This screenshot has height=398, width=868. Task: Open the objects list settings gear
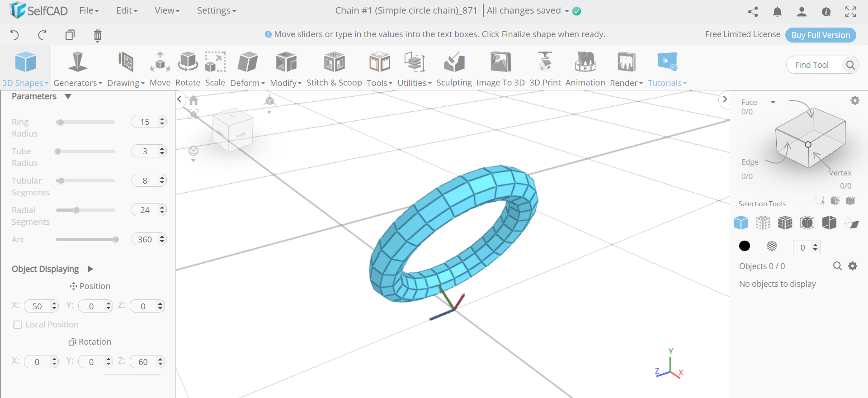click(x=853, y=266)
